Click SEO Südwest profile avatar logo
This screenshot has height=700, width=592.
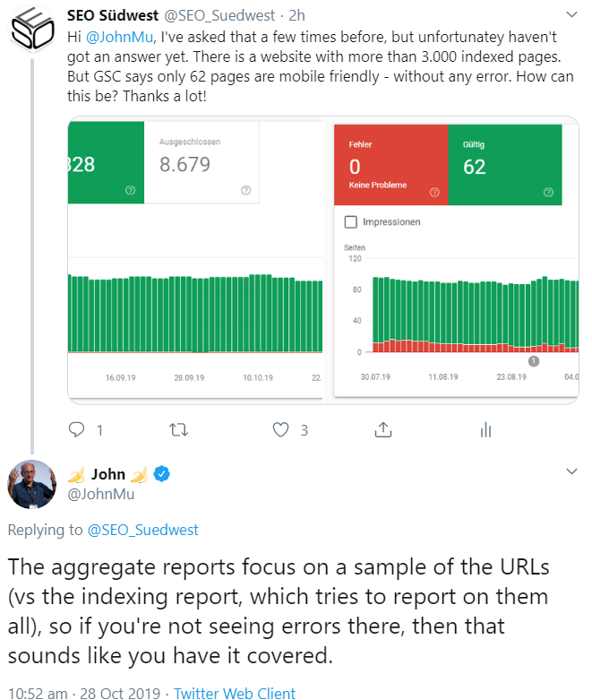click(x=31, y=28)
